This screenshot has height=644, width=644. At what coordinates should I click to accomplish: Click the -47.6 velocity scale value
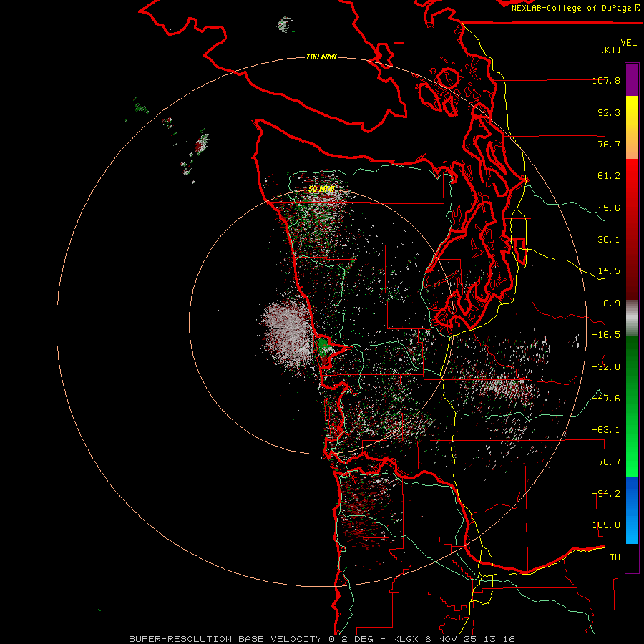[606, 399]
